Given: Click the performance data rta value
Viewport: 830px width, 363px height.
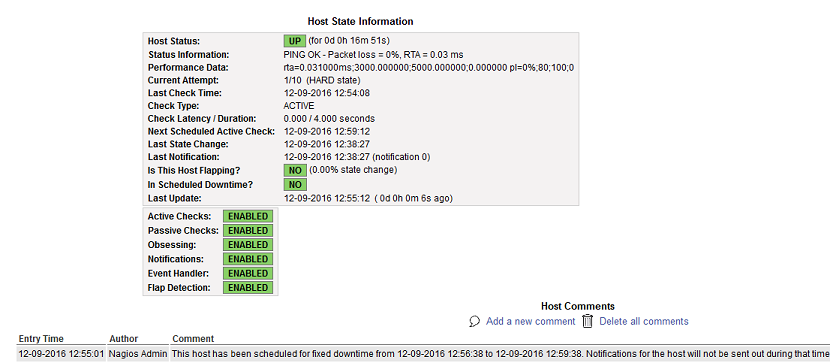Looking at the screenshot, I should [429, 68].
